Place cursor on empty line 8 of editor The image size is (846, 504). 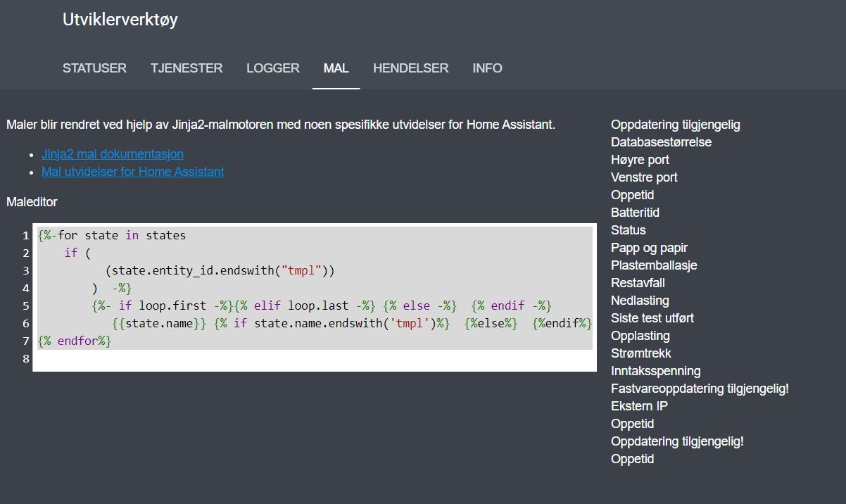pos(282,359)
